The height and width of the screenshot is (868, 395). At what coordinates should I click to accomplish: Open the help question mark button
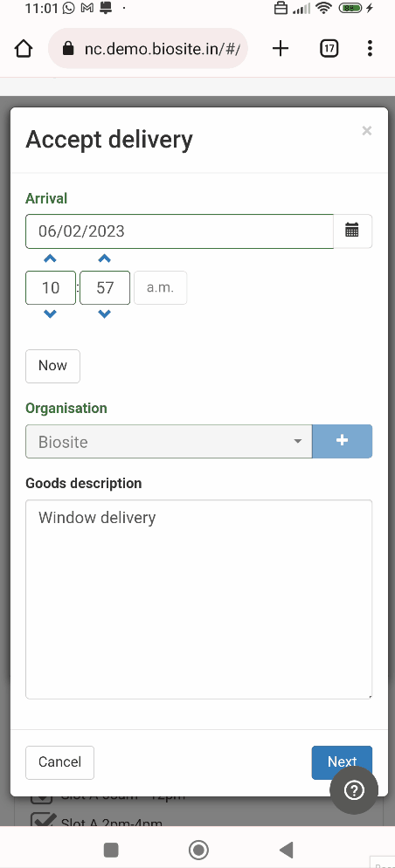pyautogui.click(x=354, y=790)
